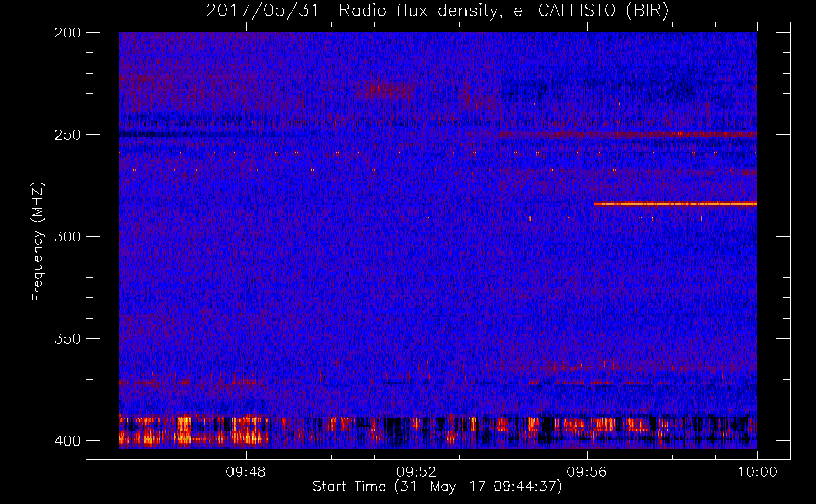Click the Start Time axis label
Image resolution: width=816 pixels, height=504 pixels.
437,487
